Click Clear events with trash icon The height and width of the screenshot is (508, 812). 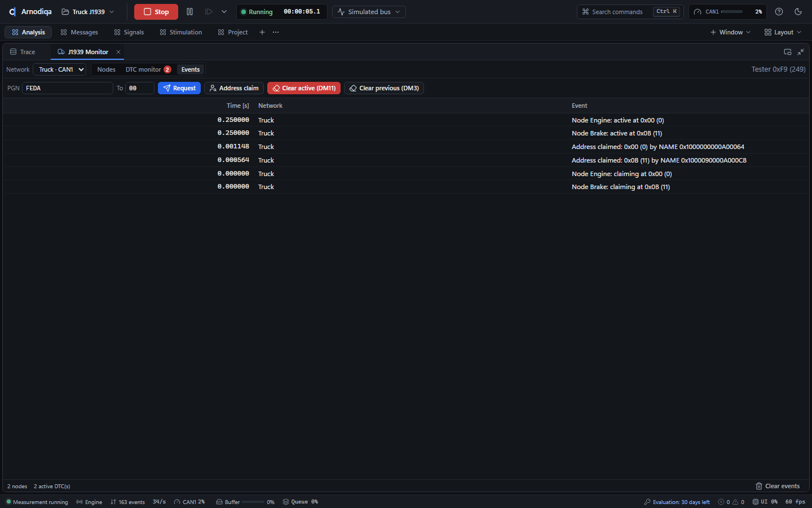coord(778,486)
